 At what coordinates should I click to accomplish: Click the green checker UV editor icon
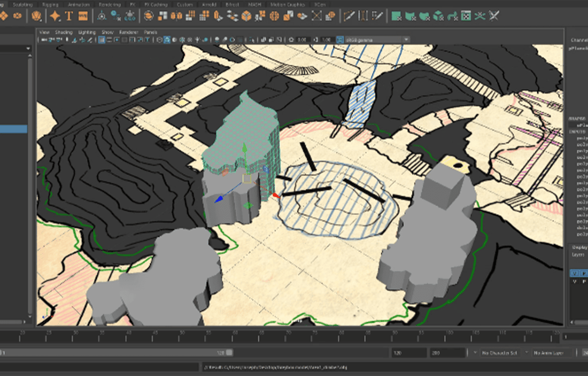[466, 16]
